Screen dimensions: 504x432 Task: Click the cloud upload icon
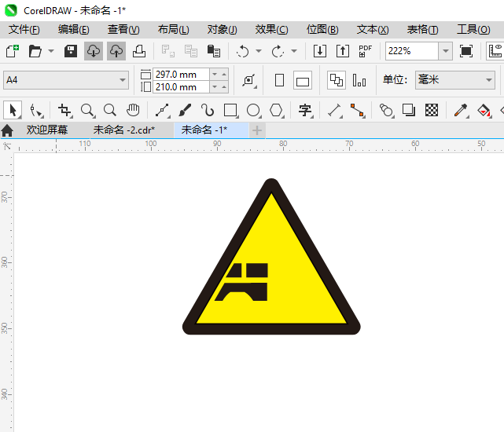tap(116, 51)
